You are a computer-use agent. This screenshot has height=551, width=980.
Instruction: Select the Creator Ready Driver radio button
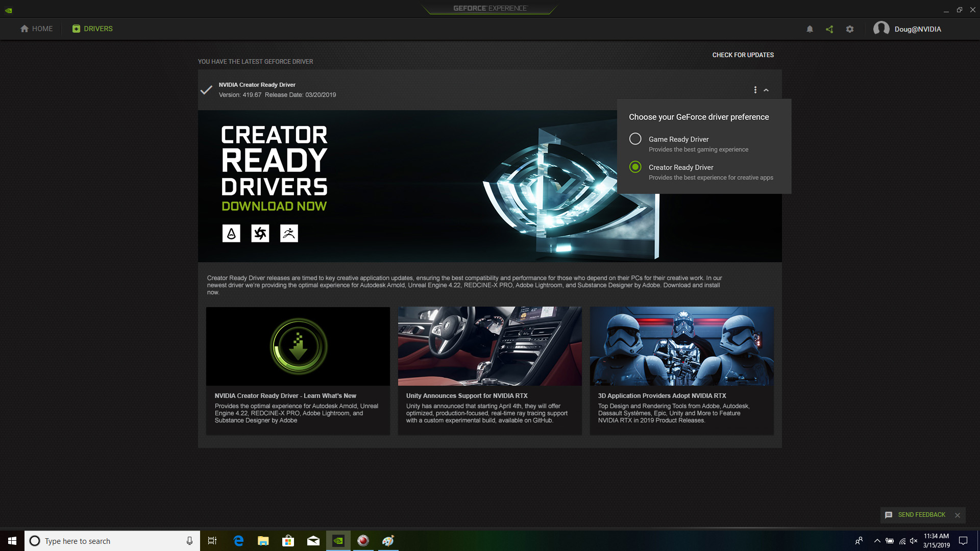(x=635, y=167)
